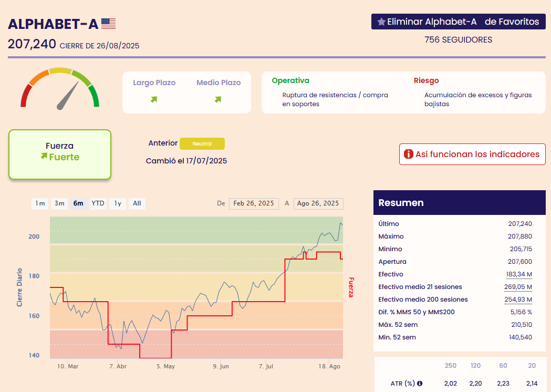551x392 pixels.
Task: Select the 1m chart range
Action: (x=40, y=203)
